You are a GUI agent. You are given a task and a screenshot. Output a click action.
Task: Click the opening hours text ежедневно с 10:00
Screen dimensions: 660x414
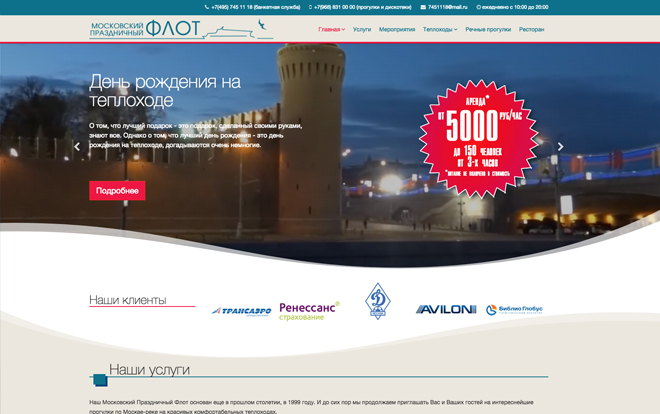click(515, 7)
